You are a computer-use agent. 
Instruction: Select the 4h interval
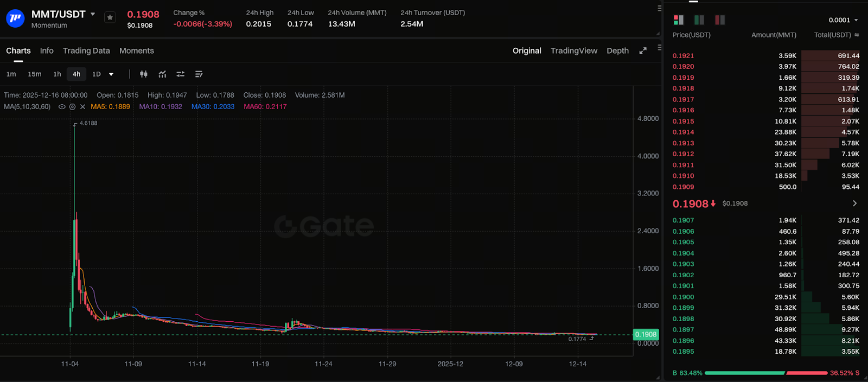click(76, 74)
